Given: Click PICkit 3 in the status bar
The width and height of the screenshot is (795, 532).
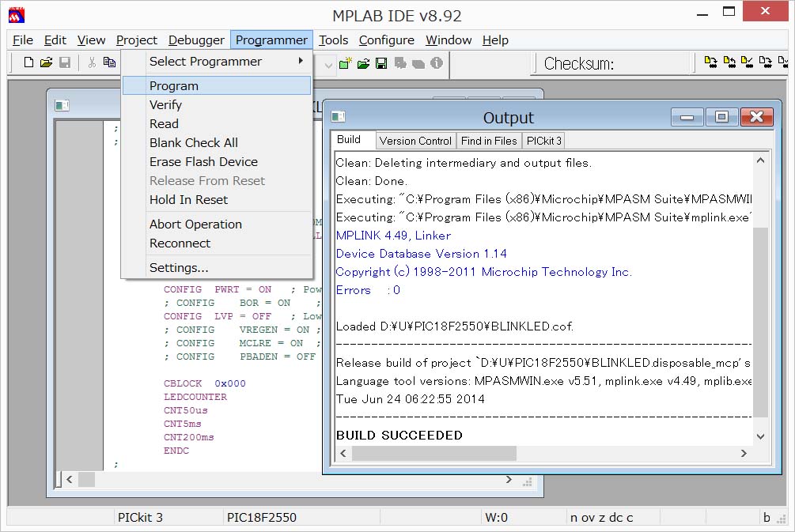Looking at the screenshot, I should [x=140, y=517].
